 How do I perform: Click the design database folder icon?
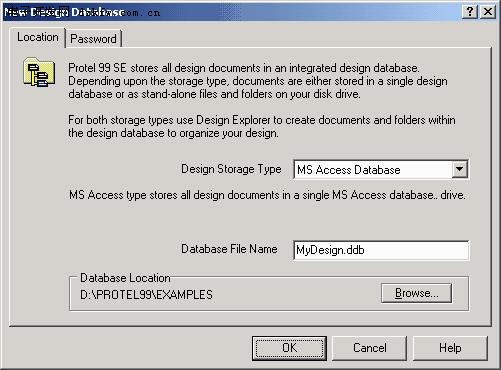click(39, 72)
